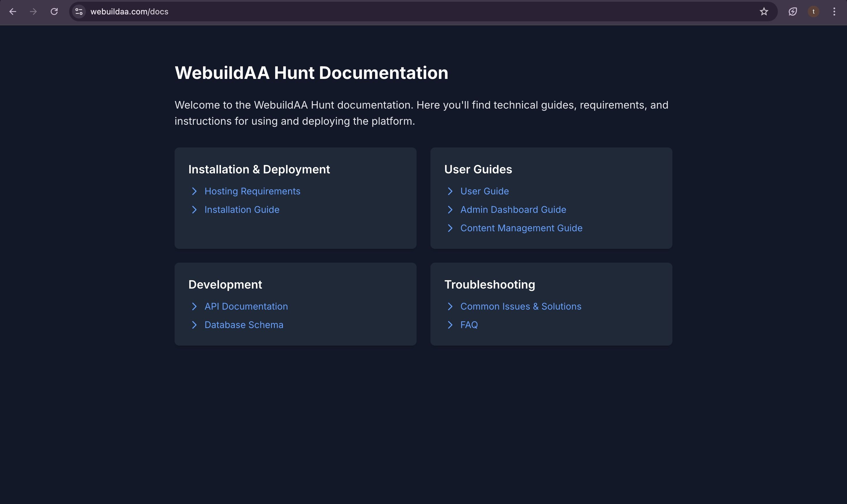
Task: Open the Hosting Requirements link
Action: 252,191
